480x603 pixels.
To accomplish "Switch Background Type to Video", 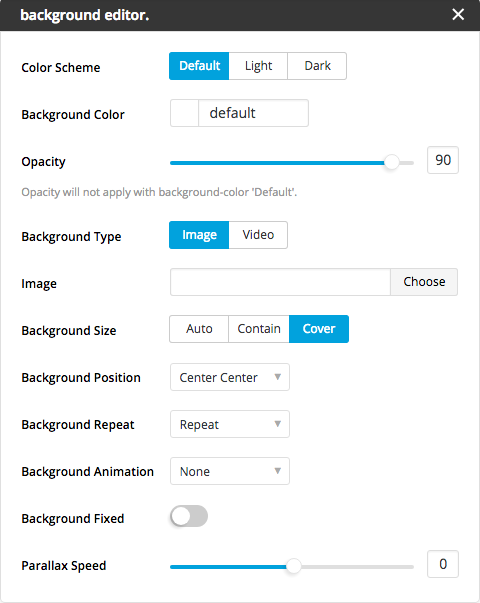I will (x=258, y=235).
